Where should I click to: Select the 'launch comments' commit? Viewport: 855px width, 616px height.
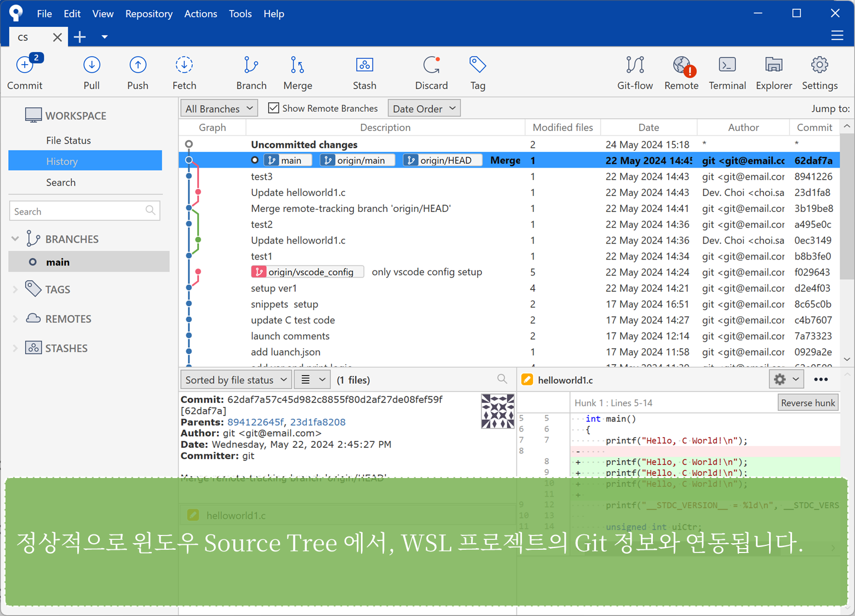(509, 336)
